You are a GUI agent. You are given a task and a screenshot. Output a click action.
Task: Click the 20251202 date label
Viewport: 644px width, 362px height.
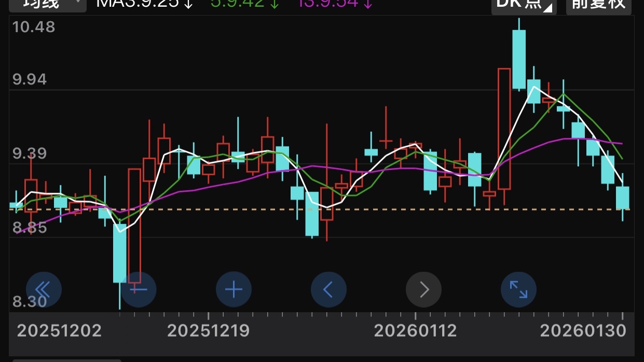coord(60,330)
